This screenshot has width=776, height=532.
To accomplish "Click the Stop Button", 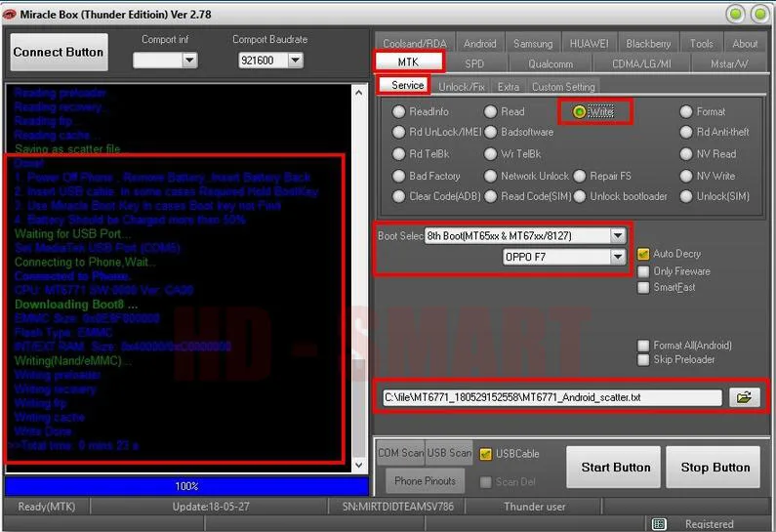I will click(x=714, y=468).
